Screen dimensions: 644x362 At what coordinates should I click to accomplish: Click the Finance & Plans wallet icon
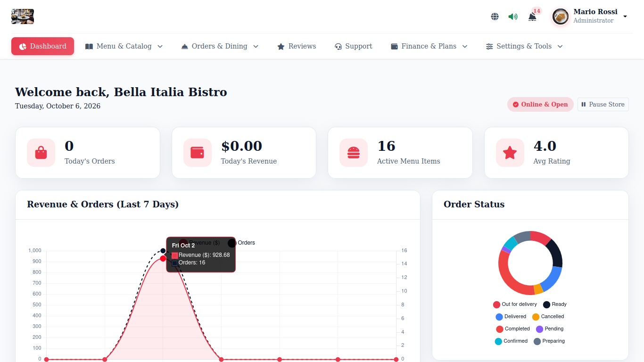point(395,47)
